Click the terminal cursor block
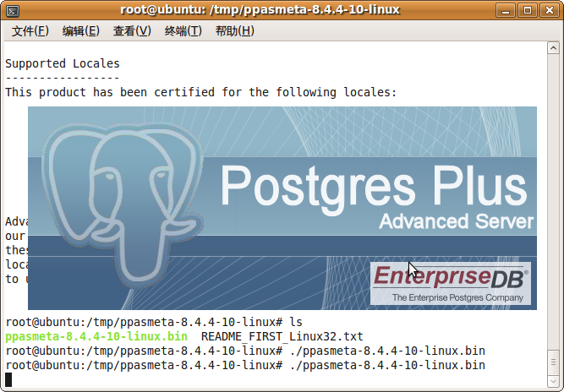 tap(8, 379)
